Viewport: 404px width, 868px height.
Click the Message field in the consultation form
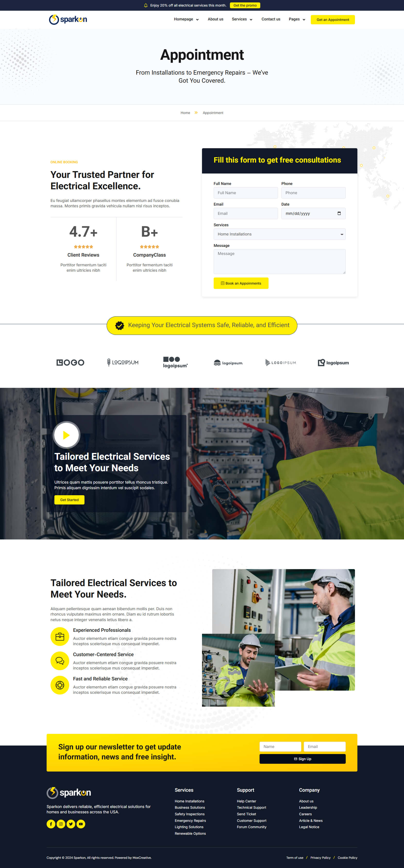click(x=279, y=261)
